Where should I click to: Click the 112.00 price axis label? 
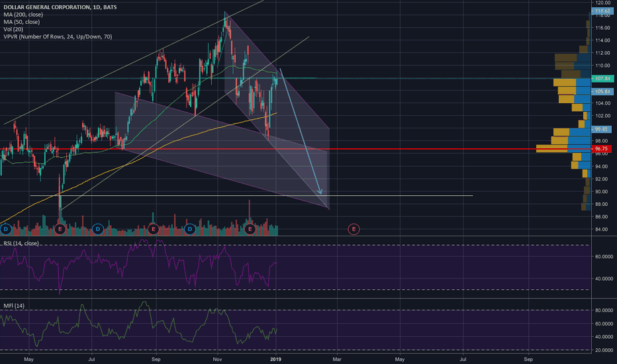[603, 53]
